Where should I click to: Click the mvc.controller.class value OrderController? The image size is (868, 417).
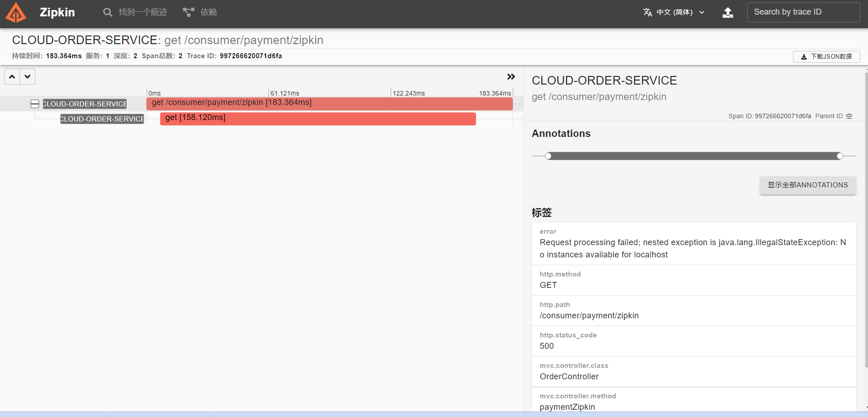click(569, 377)
